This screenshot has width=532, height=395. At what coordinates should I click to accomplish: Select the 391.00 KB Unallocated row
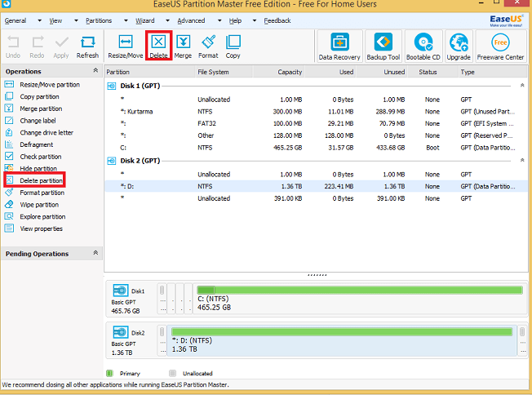316,198
